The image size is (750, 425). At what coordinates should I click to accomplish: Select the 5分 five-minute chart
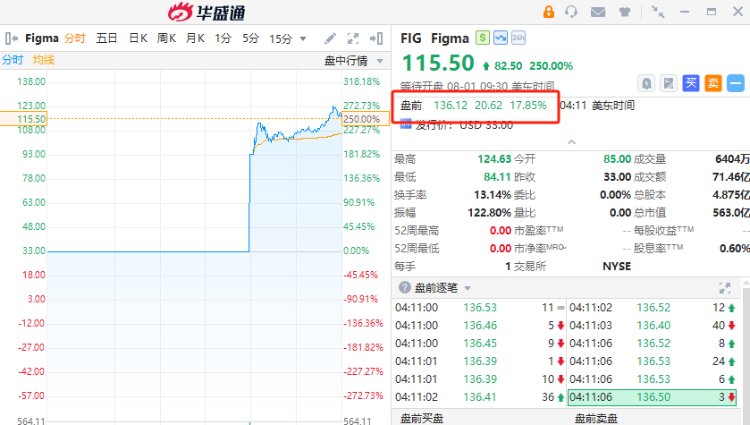tap(251, 38)
